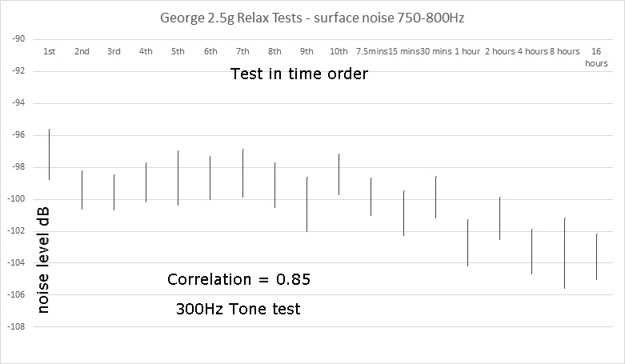Viewport: 625px width, 364px height.
Task: Select the '2 hours' category label
Action: (500, 51)
